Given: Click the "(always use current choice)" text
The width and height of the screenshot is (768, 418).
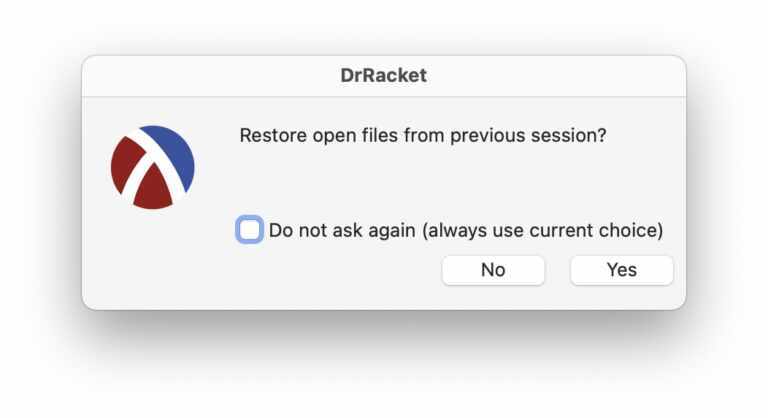Looking at the screenshot, I should coord(542,230).
